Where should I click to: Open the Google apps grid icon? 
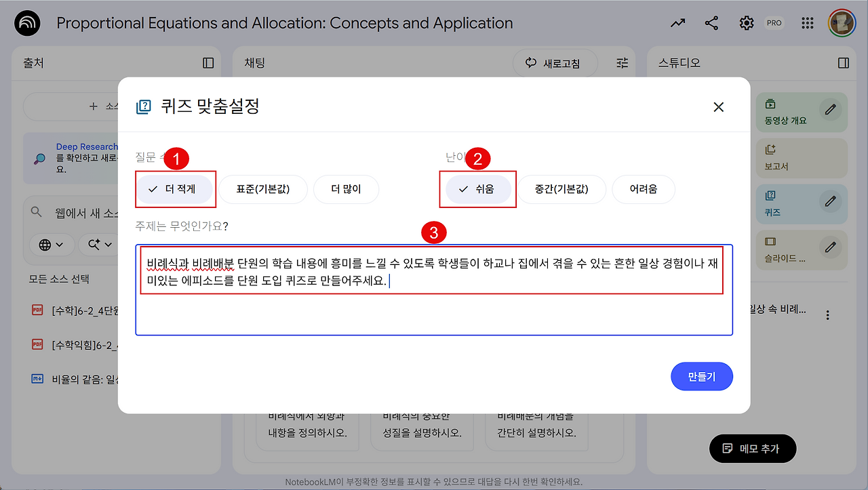coord(807,23)
